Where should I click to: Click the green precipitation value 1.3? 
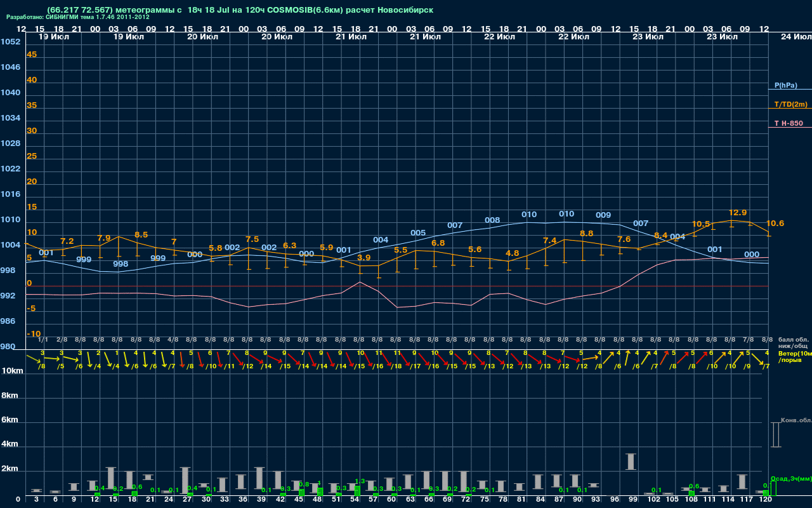360,481
